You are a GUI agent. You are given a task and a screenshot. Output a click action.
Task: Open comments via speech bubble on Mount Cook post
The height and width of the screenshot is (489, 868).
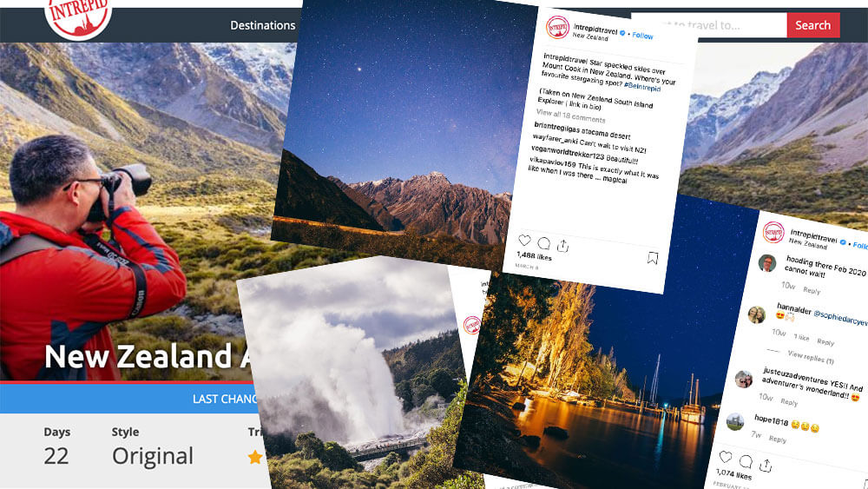543,242
